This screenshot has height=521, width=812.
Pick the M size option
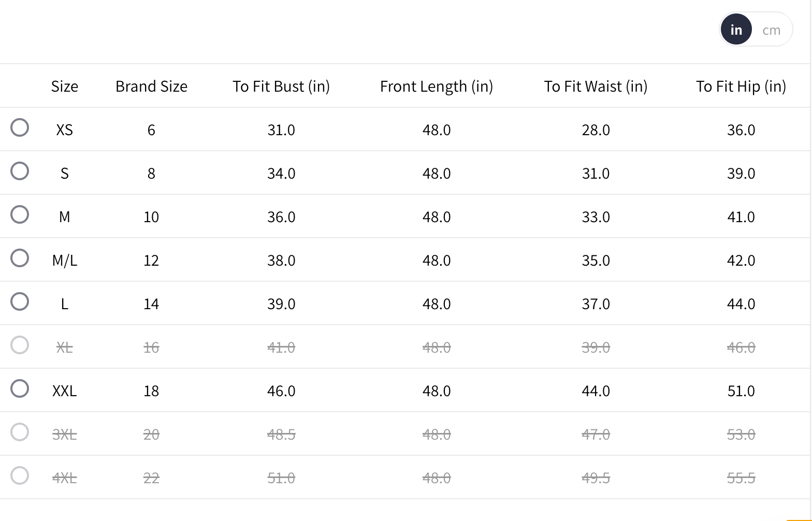pyautogui.click(x=20, y=214)
